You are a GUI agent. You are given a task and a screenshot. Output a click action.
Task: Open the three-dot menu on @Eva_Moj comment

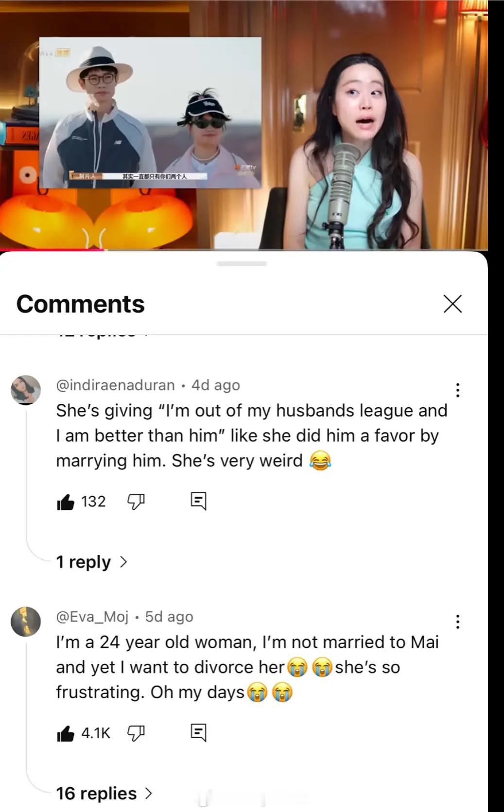point(457,622)
